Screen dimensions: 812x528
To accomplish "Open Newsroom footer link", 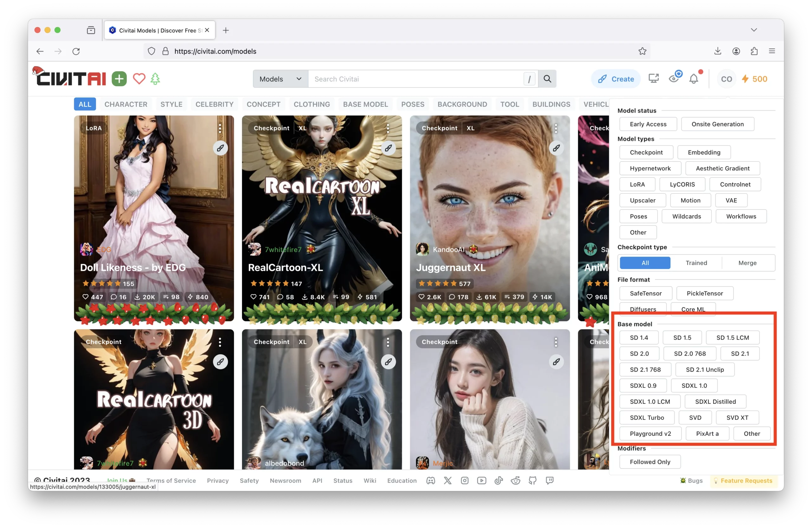I will point(285,480).
